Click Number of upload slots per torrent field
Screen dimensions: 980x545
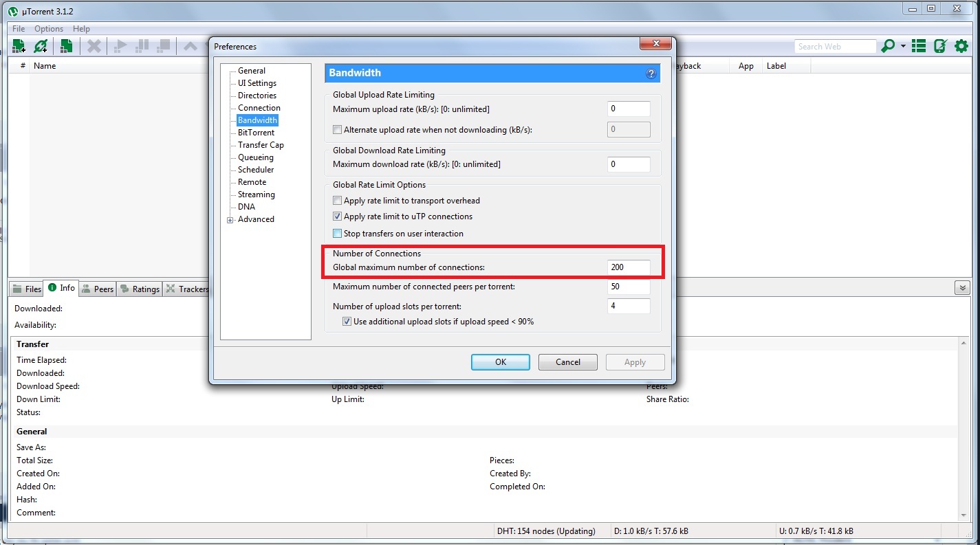[x=629, y=306]
